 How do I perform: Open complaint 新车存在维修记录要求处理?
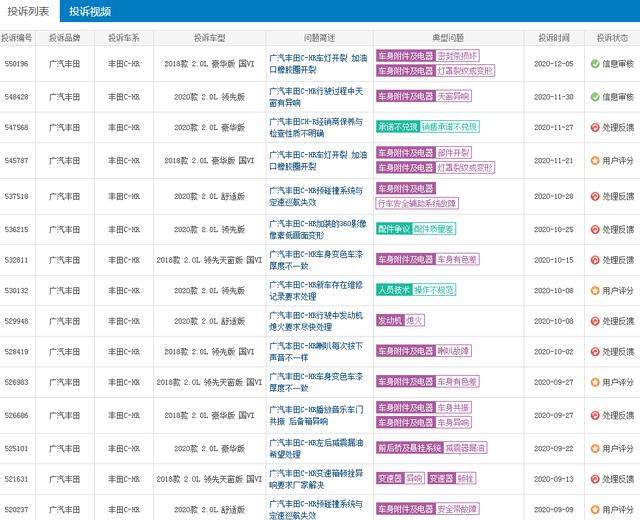(316, 291)
